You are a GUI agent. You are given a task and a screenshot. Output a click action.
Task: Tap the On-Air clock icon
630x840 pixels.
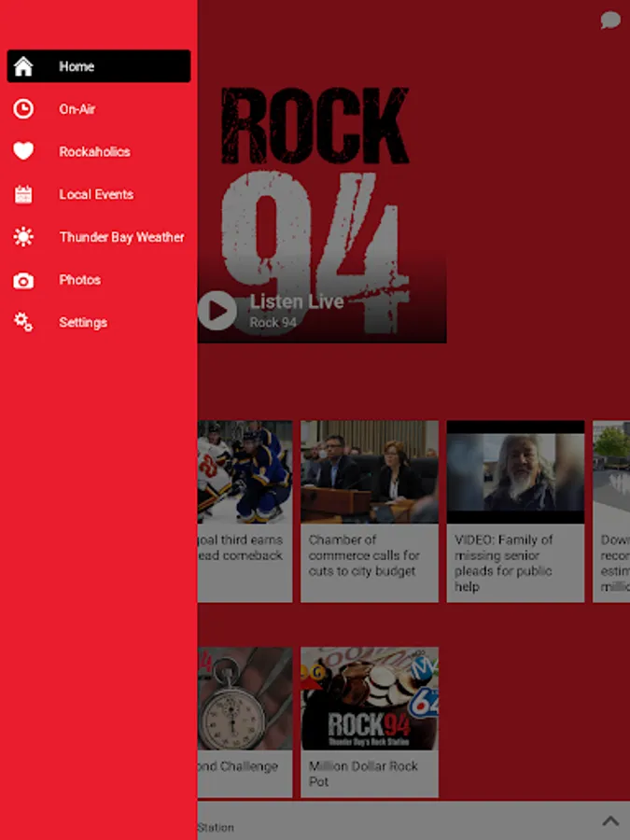[x=23, y=109]
